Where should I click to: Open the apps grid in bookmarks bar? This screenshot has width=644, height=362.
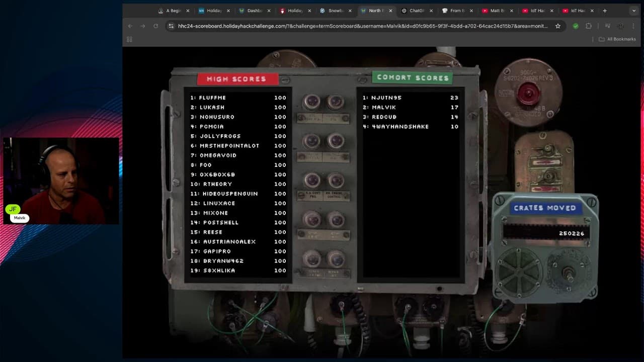coord(129,39)
